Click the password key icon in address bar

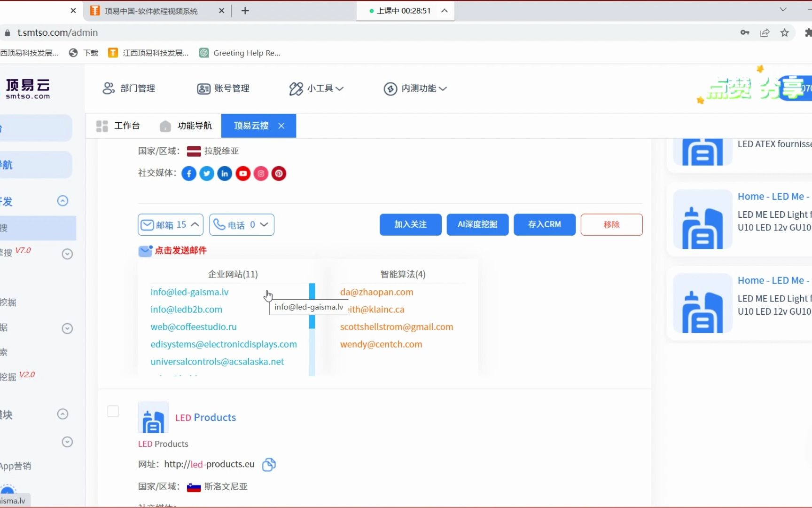pyautogui.click(x=745, y=32)
